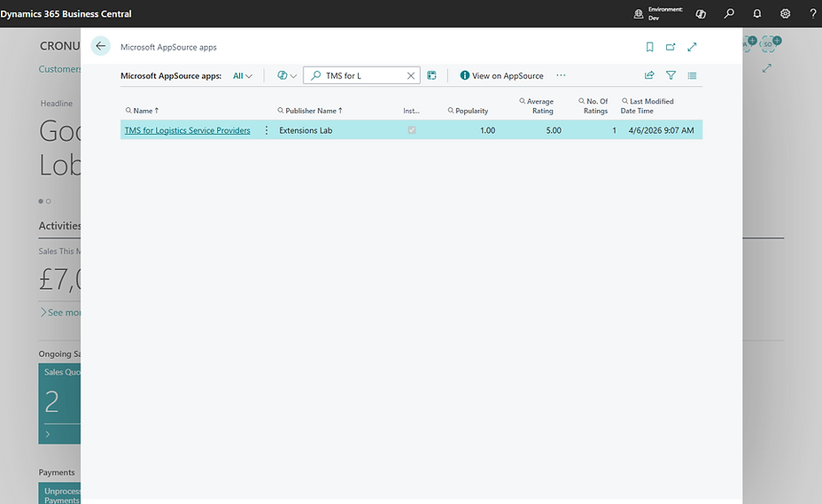
Task: Click the See more link in the background page
Action: click(x=61, y=313)
